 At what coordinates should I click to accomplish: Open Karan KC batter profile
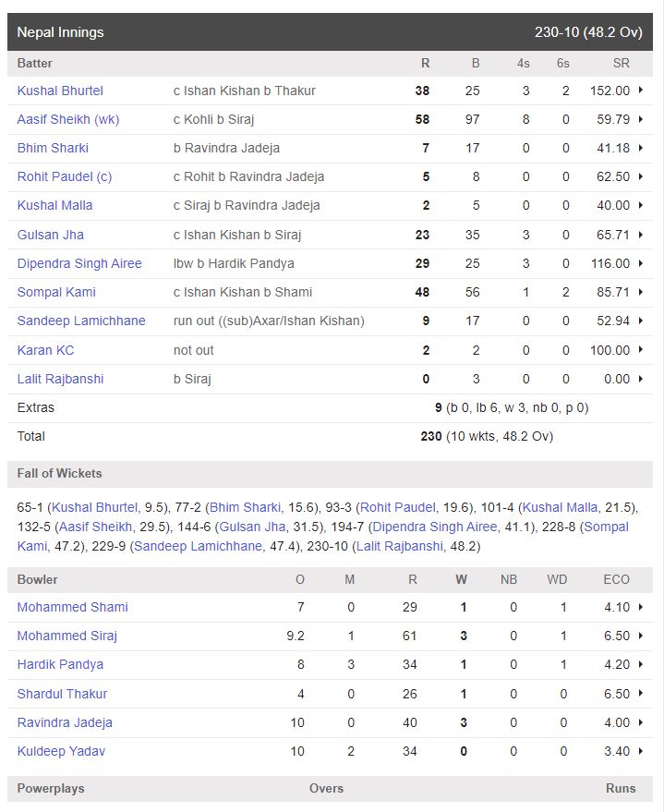pos(45,350)
